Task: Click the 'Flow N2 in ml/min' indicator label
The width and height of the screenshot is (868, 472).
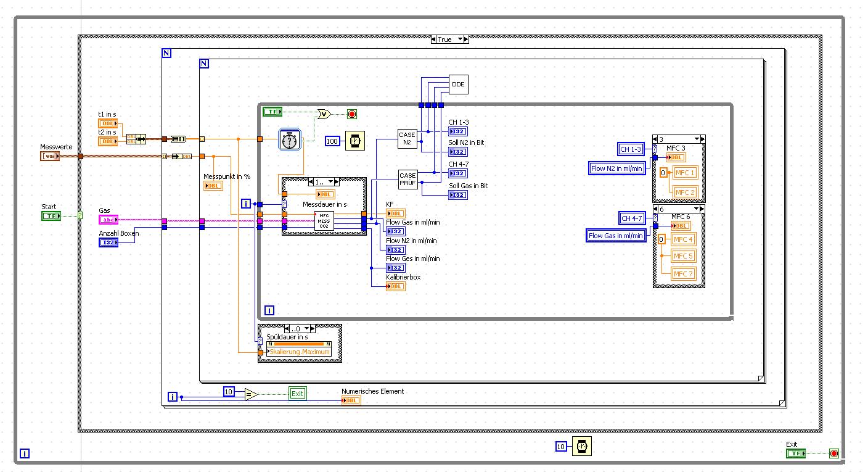Action: [x=411, y=241]
